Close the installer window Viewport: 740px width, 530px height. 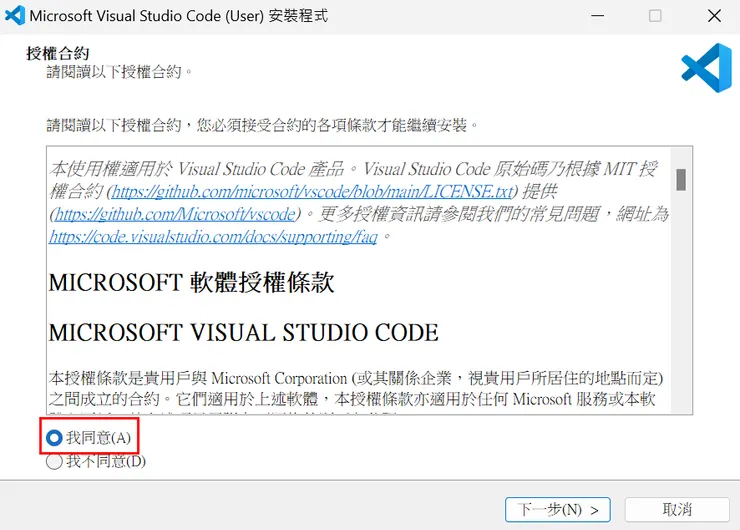tap(714, 16)
